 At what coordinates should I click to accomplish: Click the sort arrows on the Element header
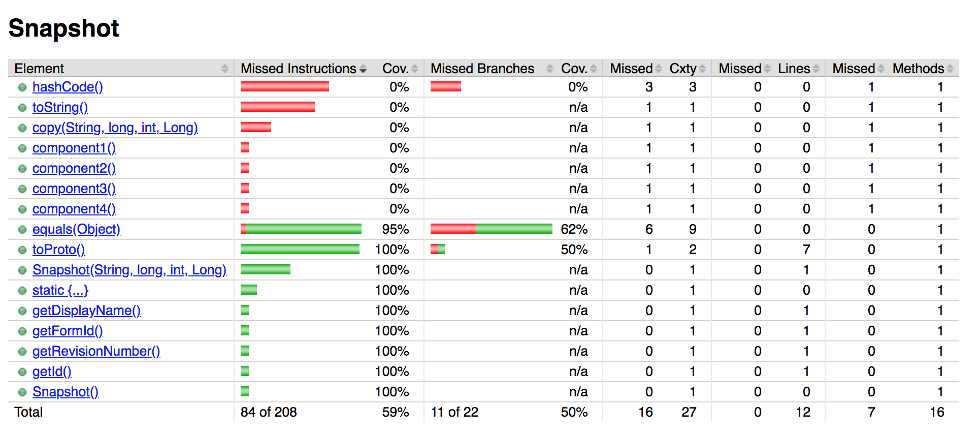point(225,68)
